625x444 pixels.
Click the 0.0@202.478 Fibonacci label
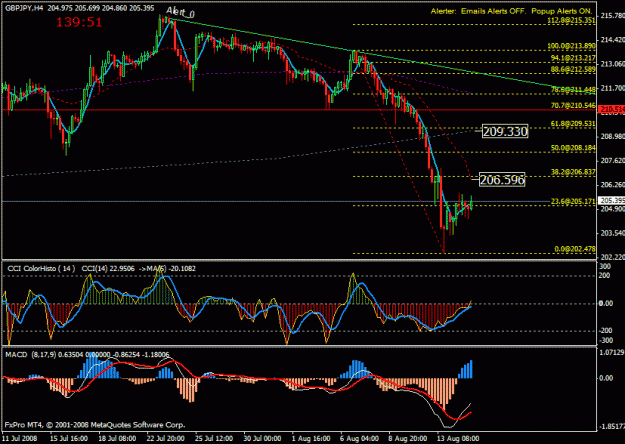(575, 249)
